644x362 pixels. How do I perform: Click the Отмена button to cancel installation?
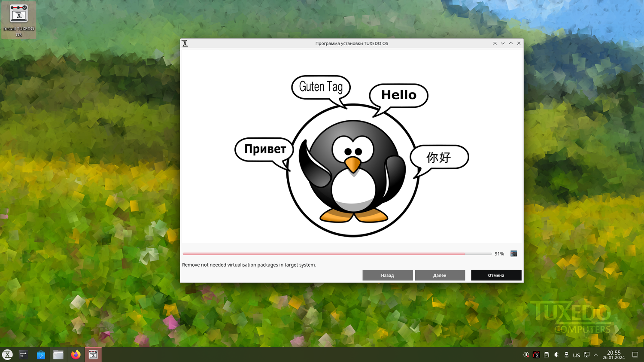coord(496,275)
